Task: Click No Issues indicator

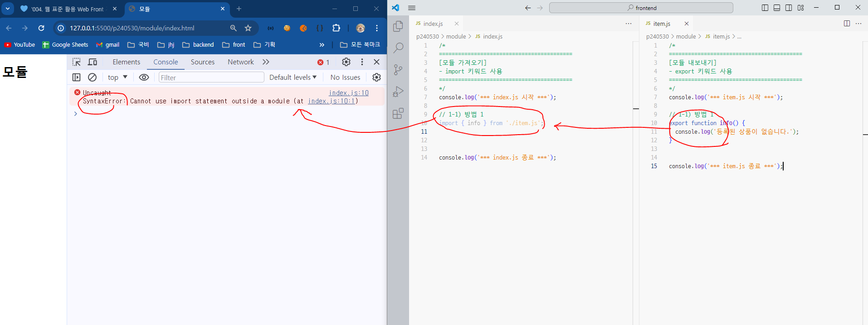Action: pos(345,78)
